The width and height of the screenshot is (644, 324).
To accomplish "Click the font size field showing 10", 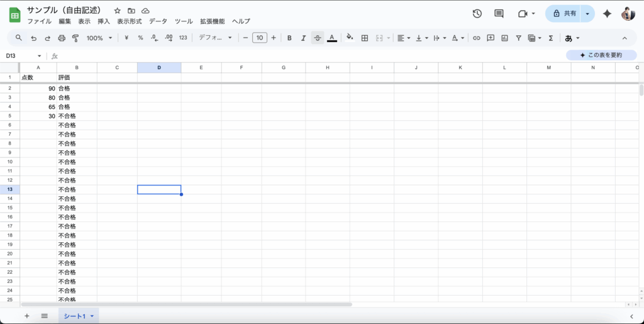I will (260, 38).
